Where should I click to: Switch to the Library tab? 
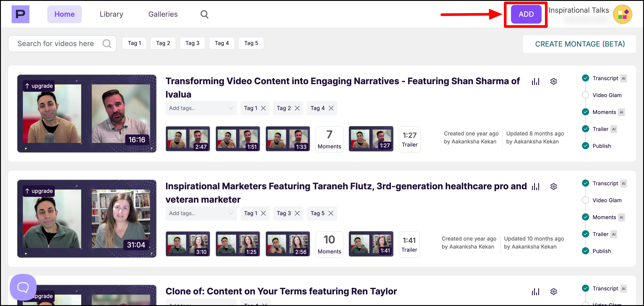111,14
